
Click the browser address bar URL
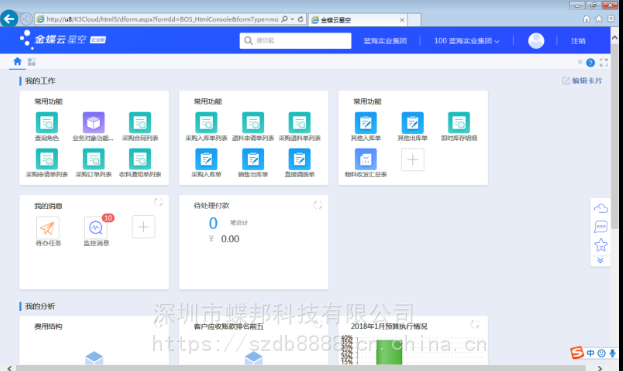(162, 19)
